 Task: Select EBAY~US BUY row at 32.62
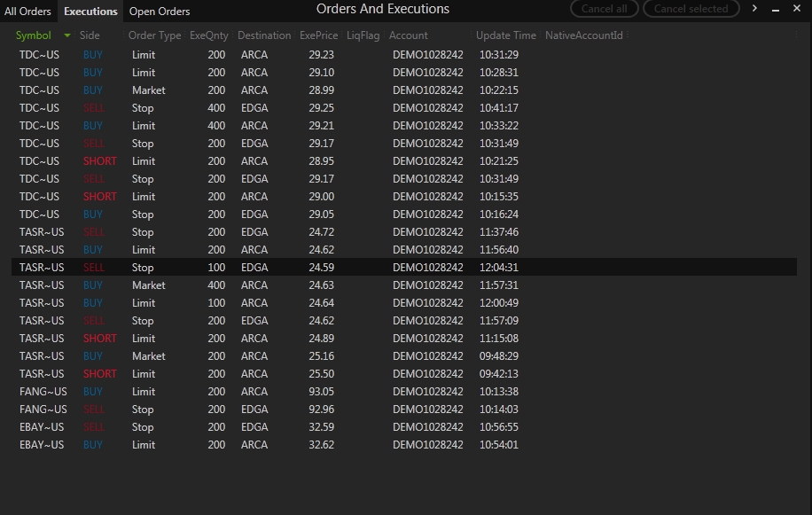point(404,445)
